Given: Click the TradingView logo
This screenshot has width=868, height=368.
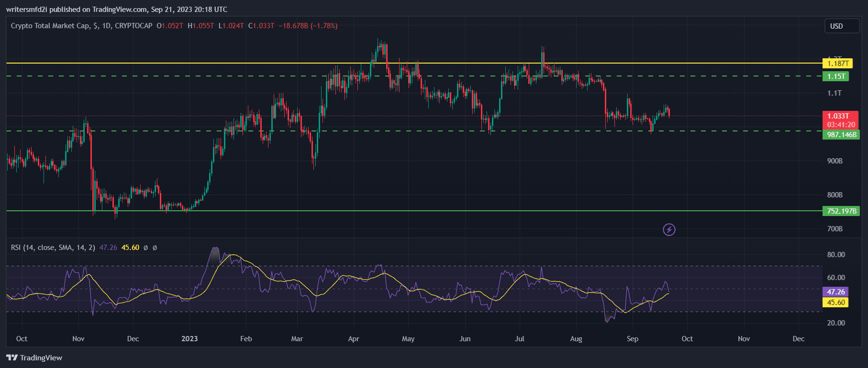Looking at the screenshot, I should click(x=34, y=357).
